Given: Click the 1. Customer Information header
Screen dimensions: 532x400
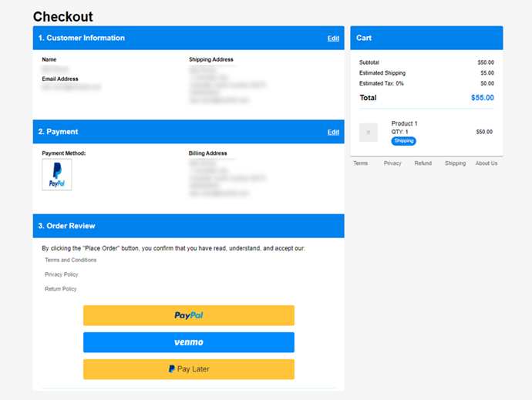Looking at the screenshot, I should tap(189, 38).
